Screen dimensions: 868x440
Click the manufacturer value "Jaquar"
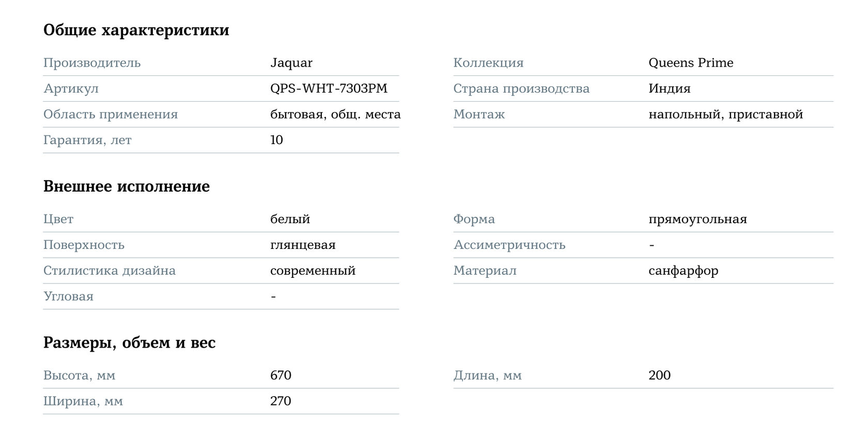291,63
